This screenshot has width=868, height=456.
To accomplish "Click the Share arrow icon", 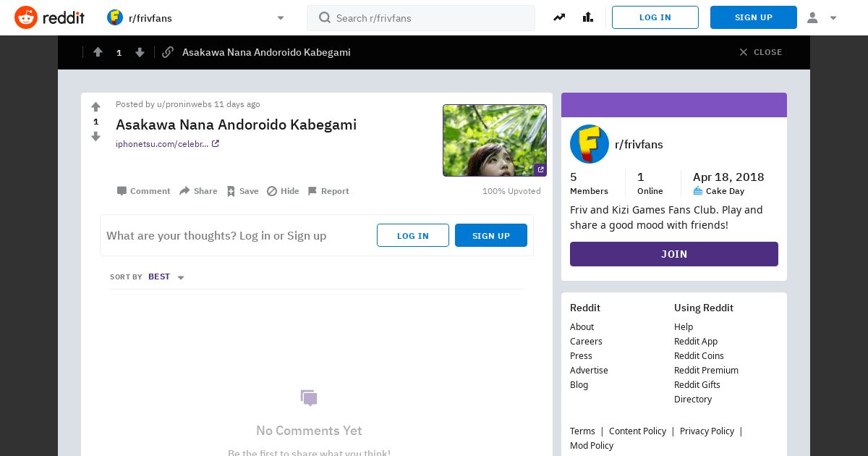I will [184, 191].
